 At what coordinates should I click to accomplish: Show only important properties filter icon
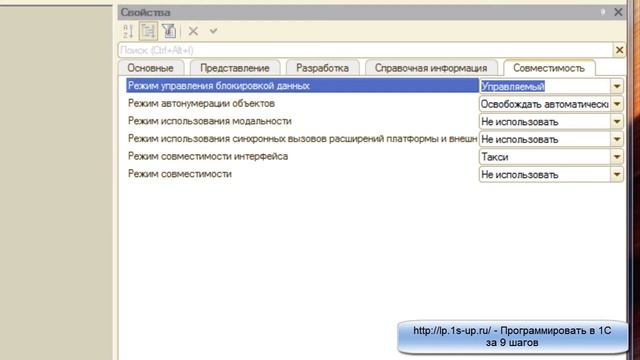click(x=168, y=31)
